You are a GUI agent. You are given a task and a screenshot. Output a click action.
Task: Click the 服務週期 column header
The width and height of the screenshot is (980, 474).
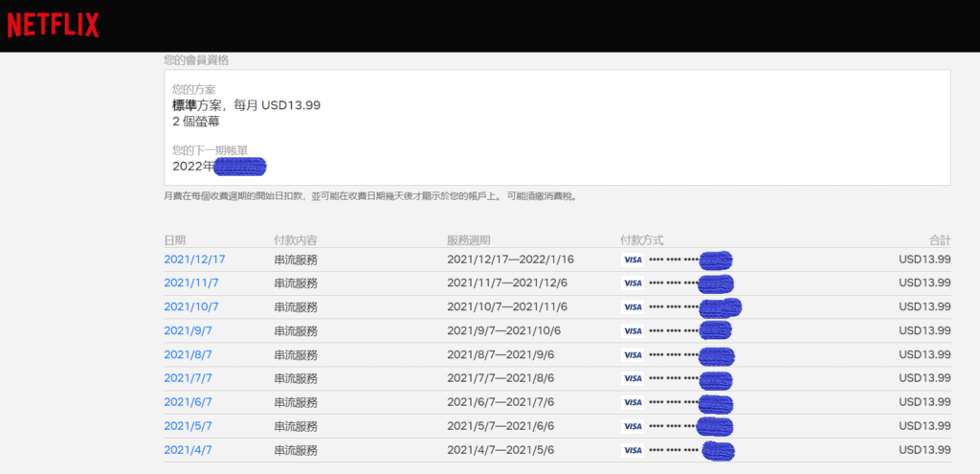469,240
